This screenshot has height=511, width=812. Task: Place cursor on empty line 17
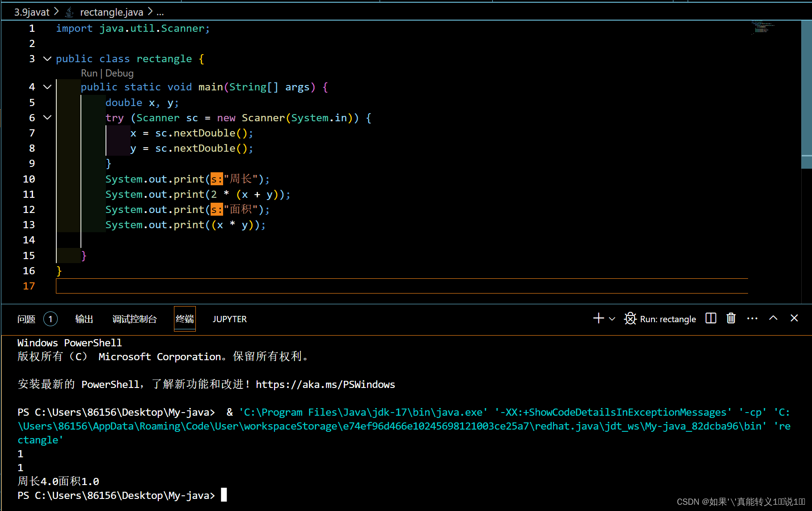402,286
